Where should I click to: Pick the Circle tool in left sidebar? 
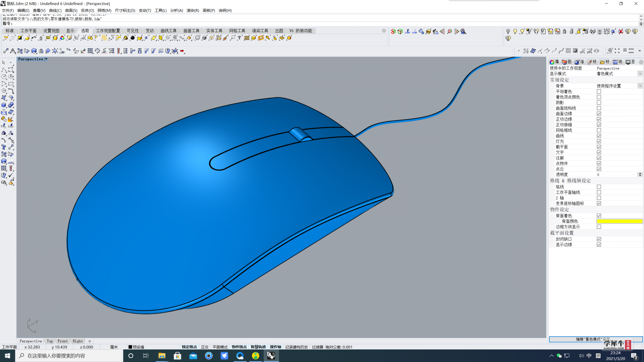coord(4,77)
